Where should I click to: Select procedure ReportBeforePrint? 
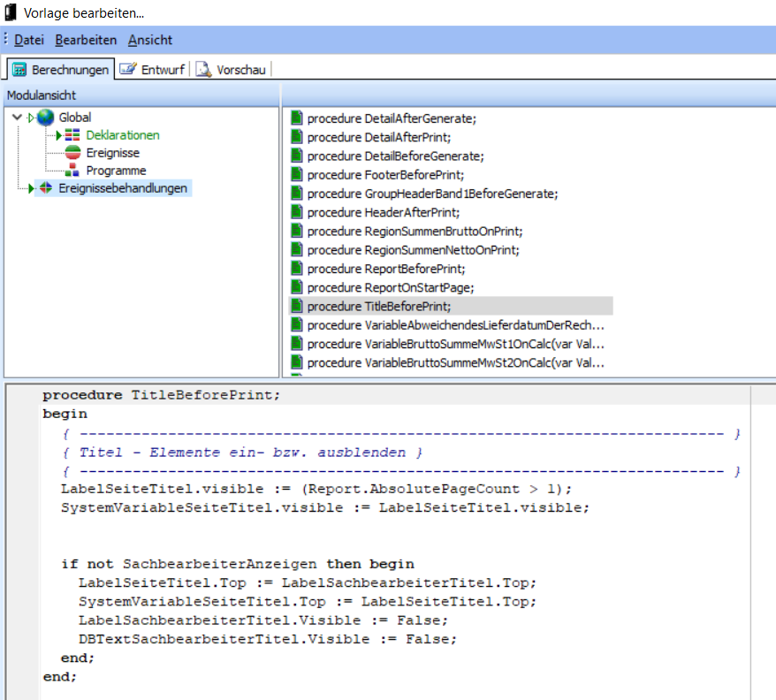coord(386,270)
